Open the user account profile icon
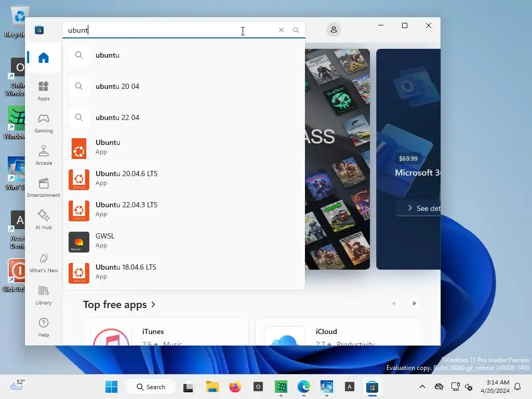Image resolution: width=532 pixels, height=399 pixels. [334, 30]
